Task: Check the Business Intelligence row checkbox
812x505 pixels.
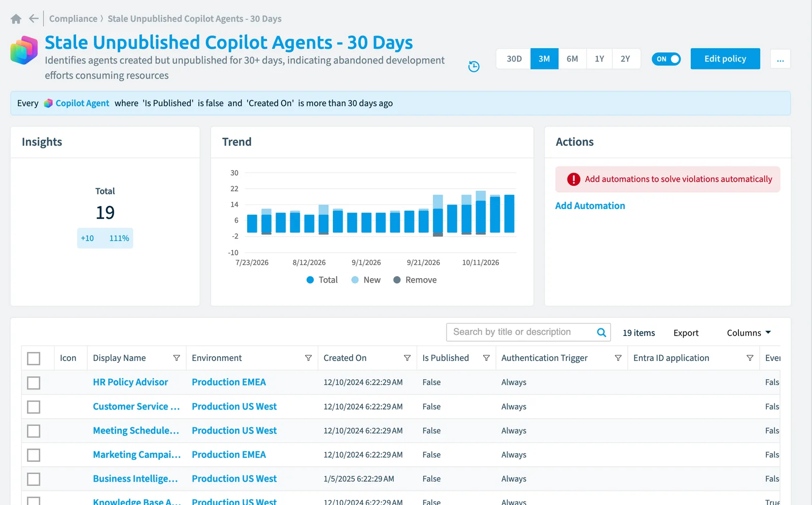Action: click(33, 479)
